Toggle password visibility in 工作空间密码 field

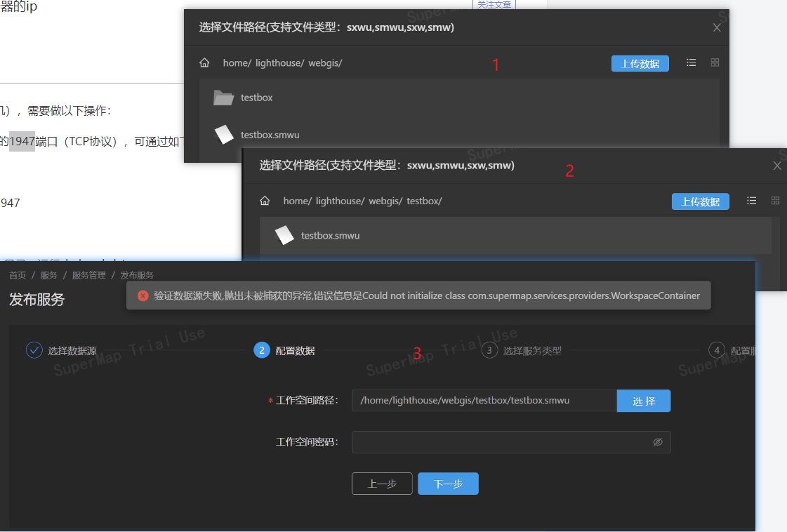[658, 441]
